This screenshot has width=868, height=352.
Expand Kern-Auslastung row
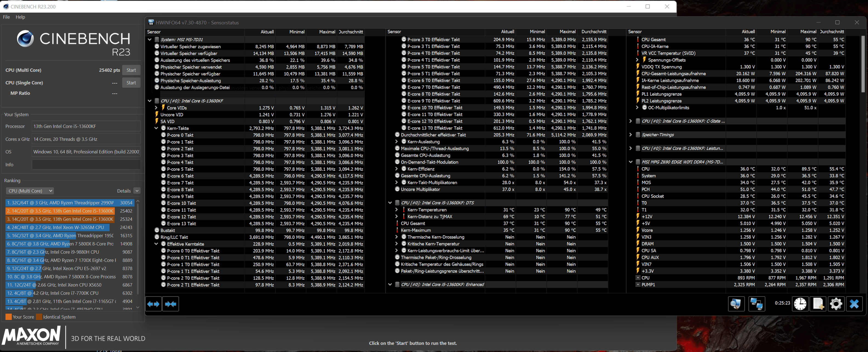tap(397, 141)
